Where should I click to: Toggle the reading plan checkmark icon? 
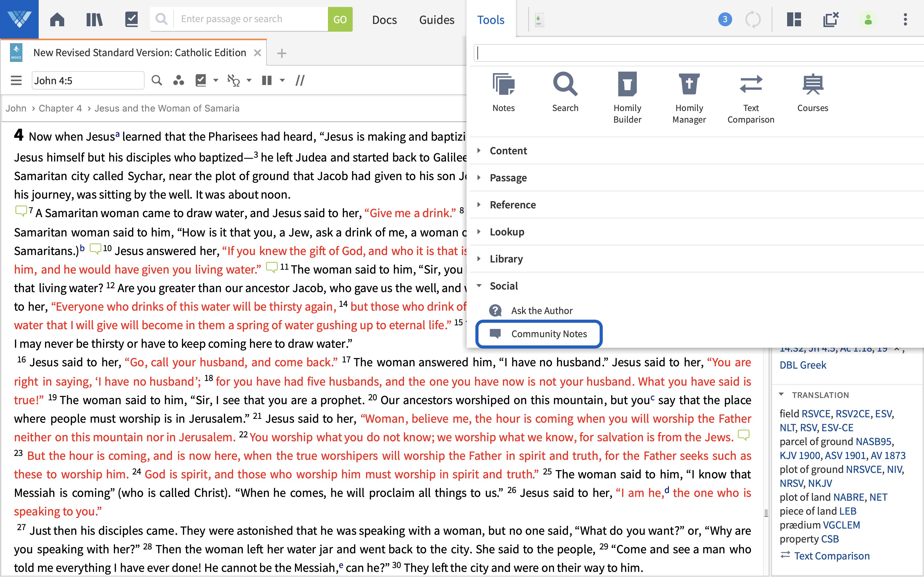201,81
